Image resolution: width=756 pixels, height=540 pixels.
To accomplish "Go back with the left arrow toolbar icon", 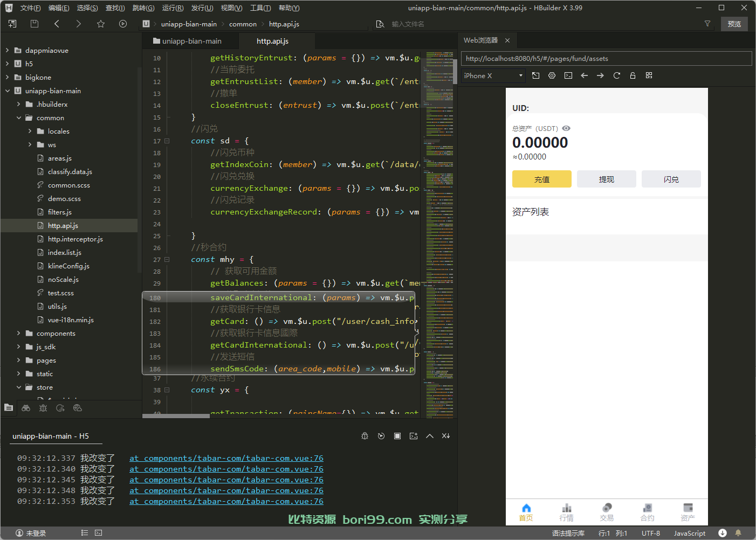I will coord(57,24).
